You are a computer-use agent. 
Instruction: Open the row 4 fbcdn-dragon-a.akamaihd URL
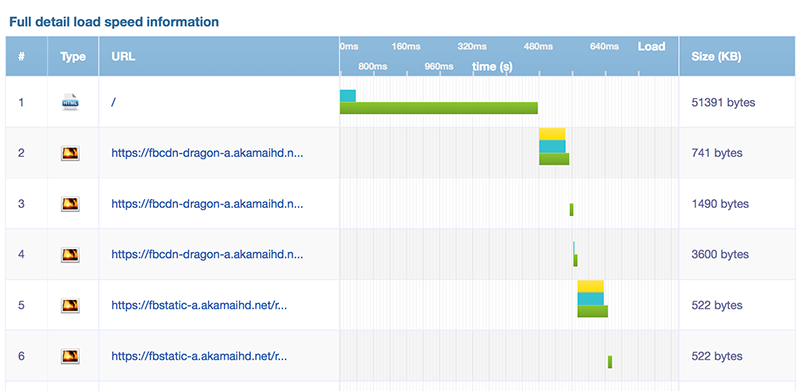click(207, 254)
